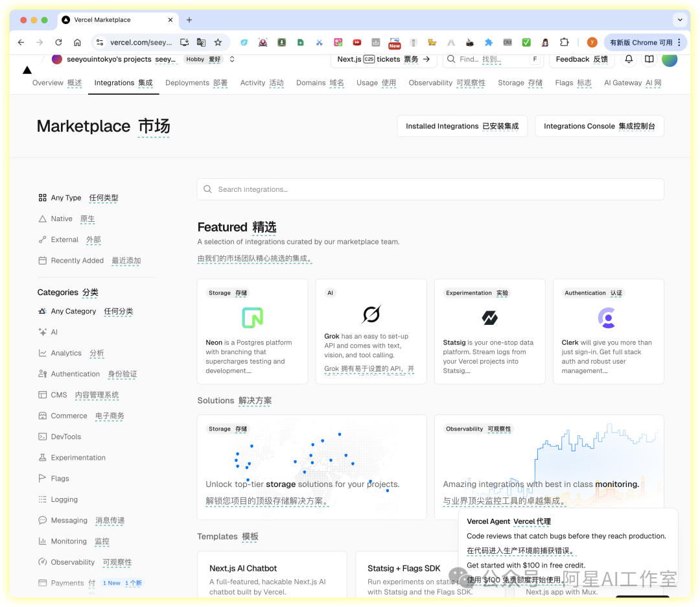Click the browser home icon
Screen dimensions: 700x607
[77, 42]
